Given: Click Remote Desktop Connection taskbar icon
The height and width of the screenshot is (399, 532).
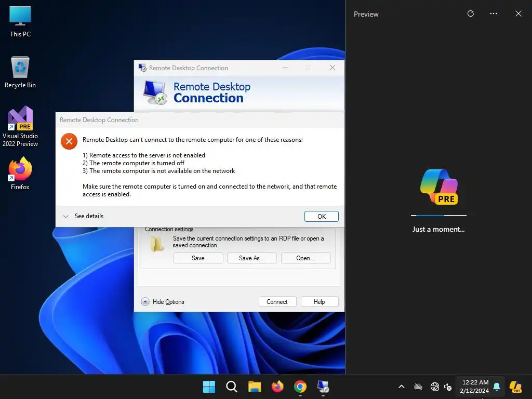Looking at the screenshot, I should [x=323, y=387].
